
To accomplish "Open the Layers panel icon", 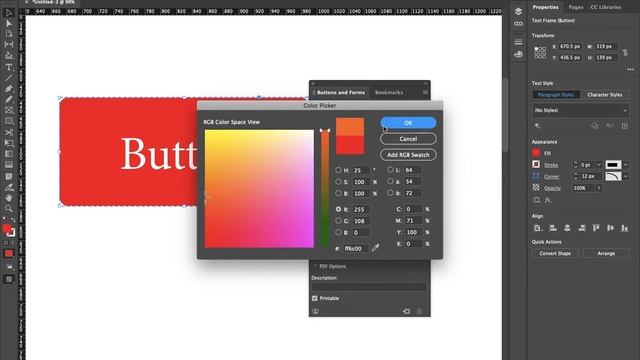I will click(x=518, y=11).
